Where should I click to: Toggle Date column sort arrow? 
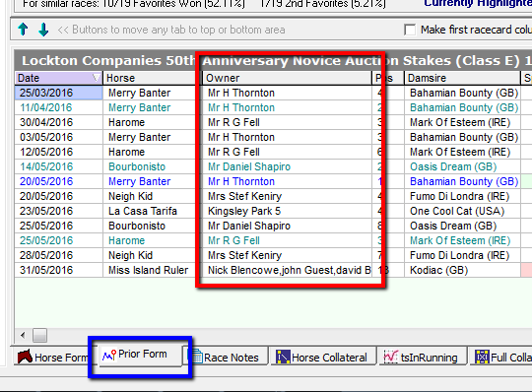[97, 78]
